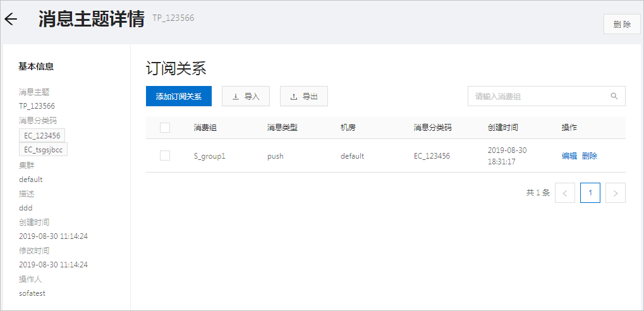Click the 删除 button at top right
Viewport: 644px width, 311px height.
[x=622, y=24]
